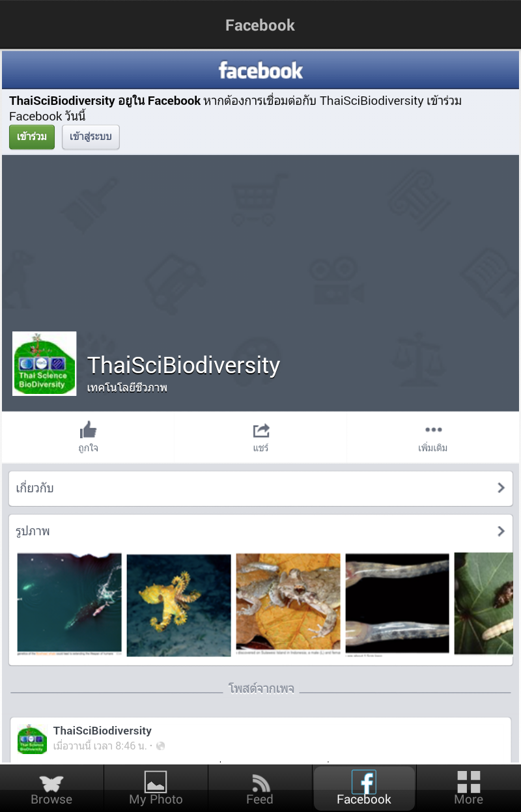The height and width of the screenshot is (812, 521).
Task: Expand the รูปภาพ photos section chevron
Action: 501,531
